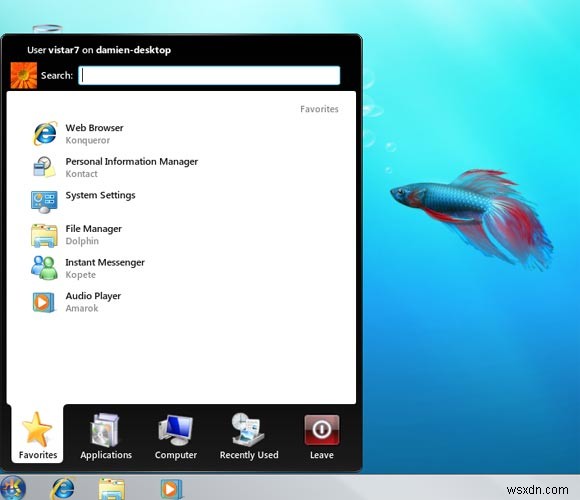Click the 'Amarok' subtitle text

tap(82, 308)
